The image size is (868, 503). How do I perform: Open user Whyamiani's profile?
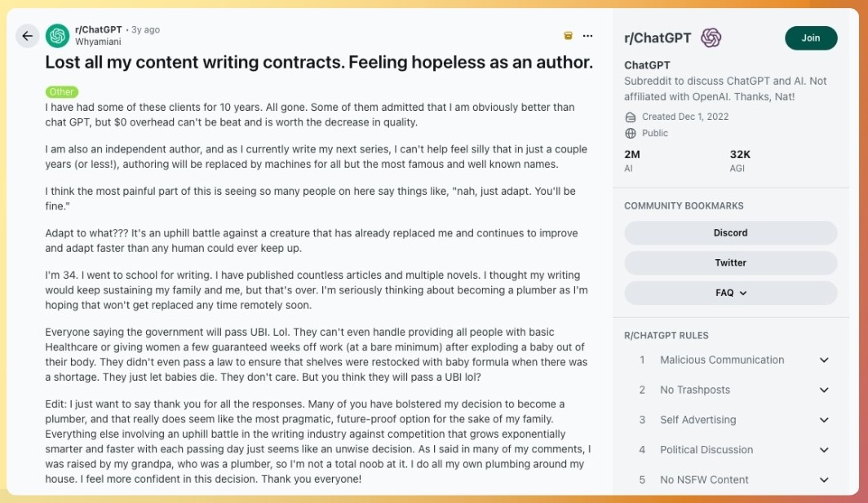tap(99, 42)
